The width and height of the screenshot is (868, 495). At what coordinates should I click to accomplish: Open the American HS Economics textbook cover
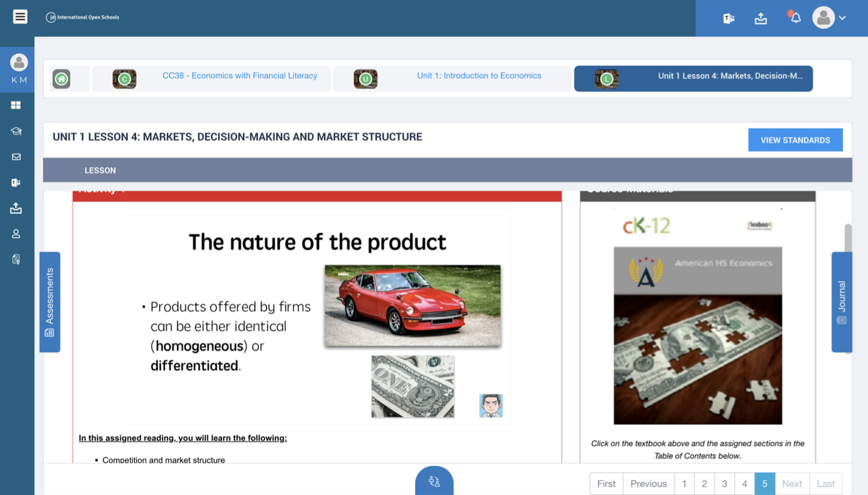697,335
